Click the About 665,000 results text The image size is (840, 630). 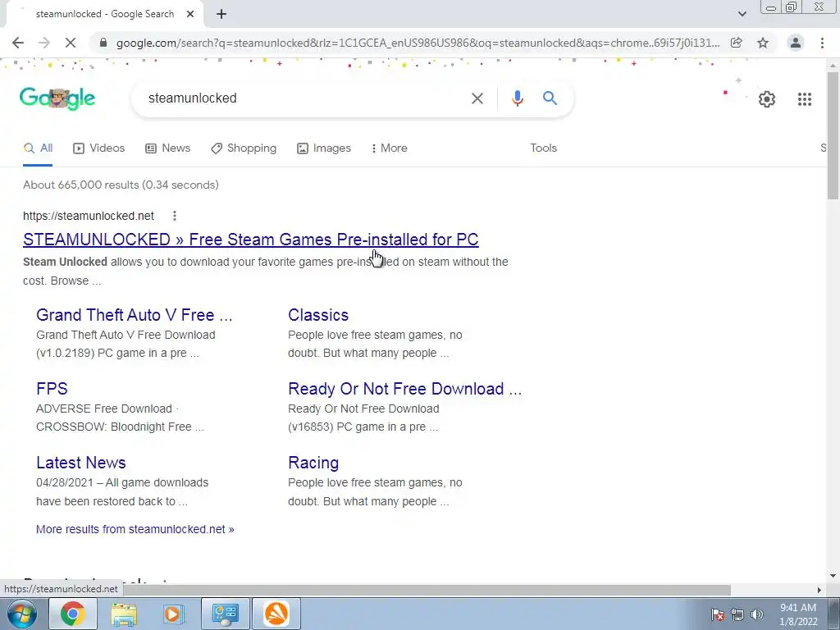121,185
